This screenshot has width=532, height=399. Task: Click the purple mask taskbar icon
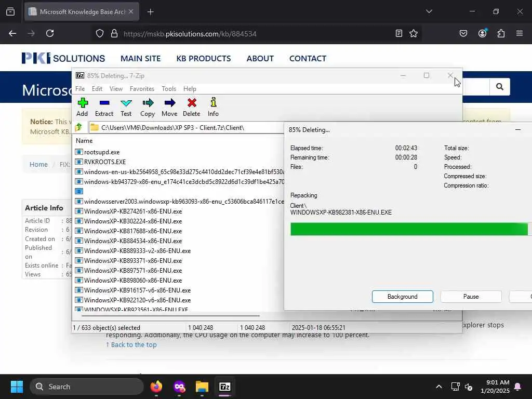pos(179,387)
